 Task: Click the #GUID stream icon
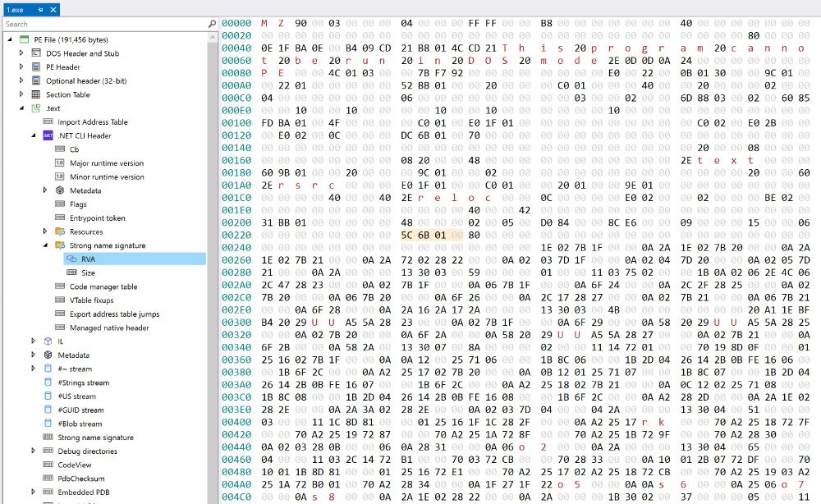tap(48, 410)
